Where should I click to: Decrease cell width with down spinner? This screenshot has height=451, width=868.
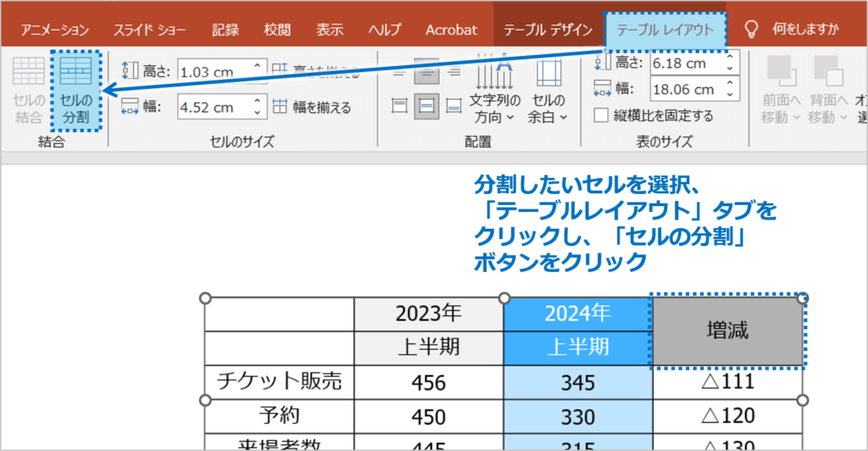258,113
